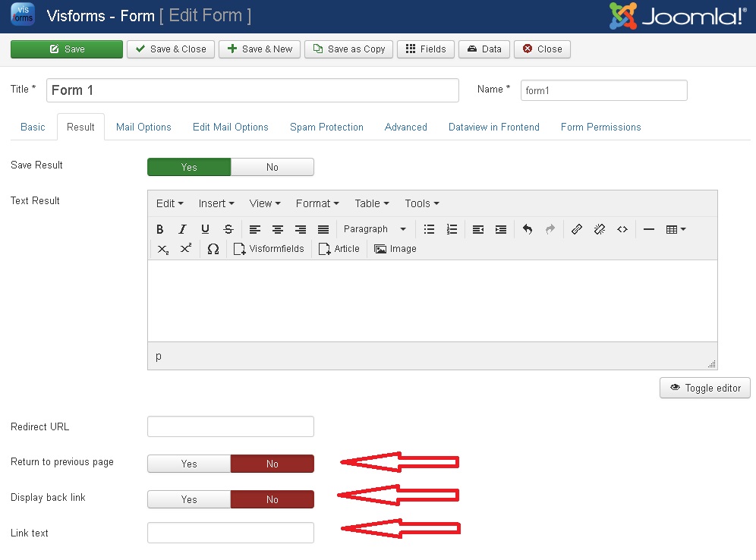Open the Format menu in the editor
Viewport: 756px width, 560px height.
point(317,203)
